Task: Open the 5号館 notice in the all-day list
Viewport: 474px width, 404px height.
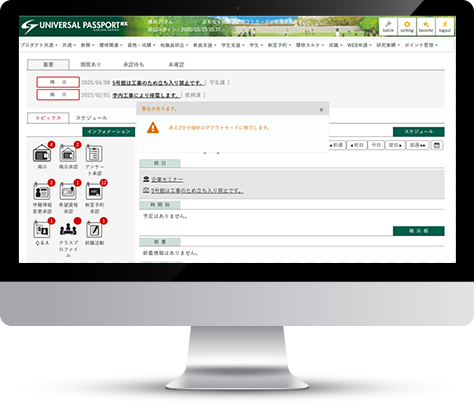Action: coord(197,191)
